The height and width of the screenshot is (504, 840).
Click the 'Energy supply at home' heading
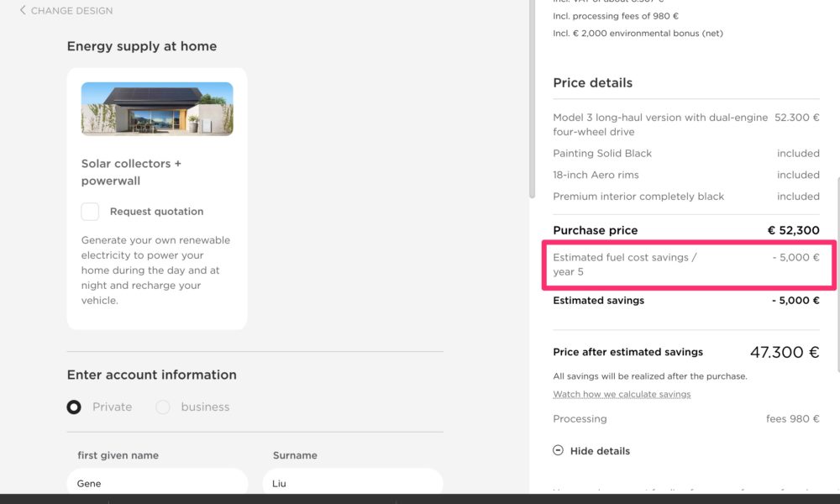tap(142, 46)
